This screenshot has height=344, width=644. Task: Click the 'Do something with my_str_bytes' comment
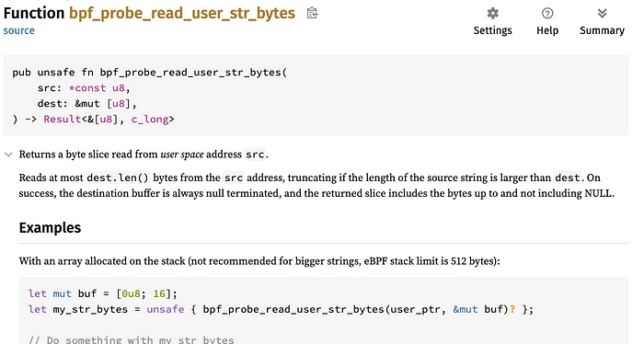[131, 340]
